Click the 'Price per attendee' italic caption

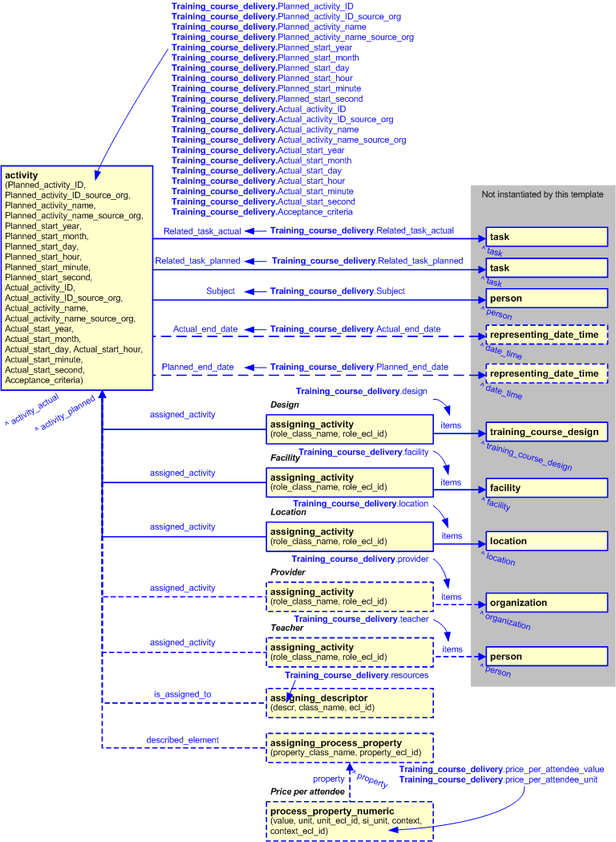pos(307,791)
